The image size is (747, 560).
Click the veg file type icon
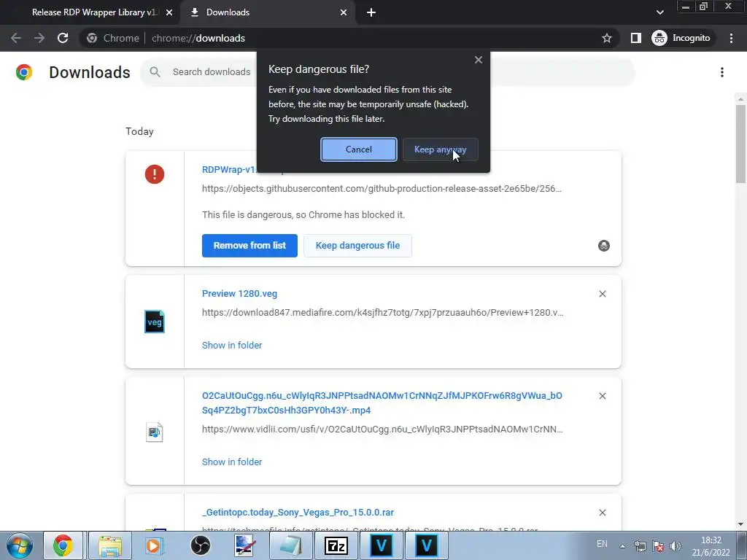[155, 322]
